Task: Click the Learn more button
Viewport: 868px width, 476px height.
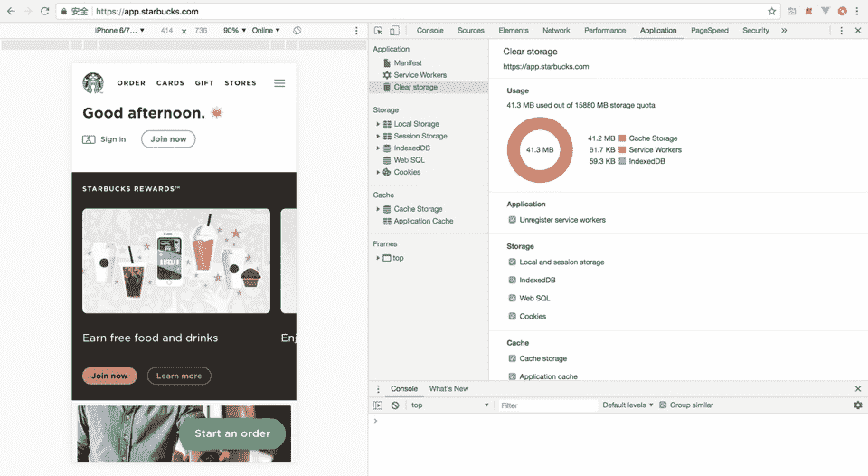Action: [x=179, y=376]
